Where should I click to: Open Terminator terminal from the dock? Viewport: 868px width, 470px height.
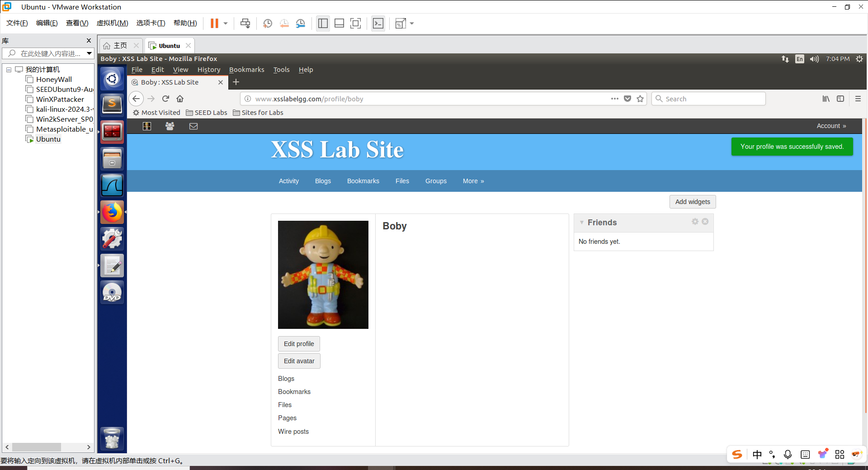click(112, 132)
